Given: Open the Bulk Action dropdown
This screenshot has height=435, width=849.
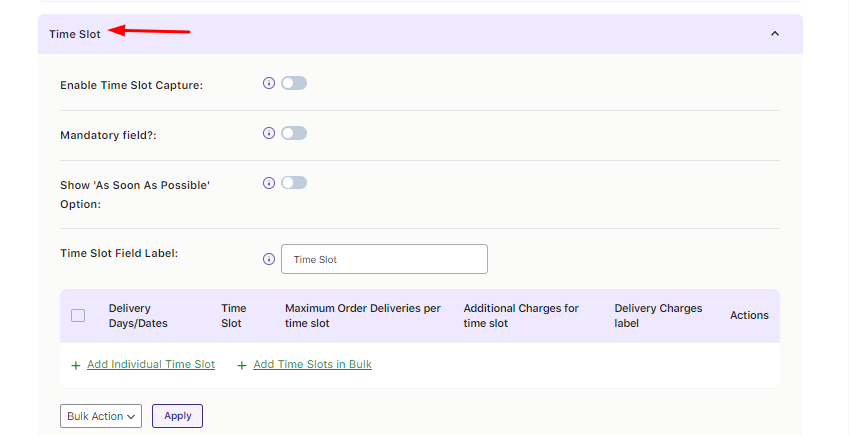Looking at the screenshot, I should pos(101,416).
